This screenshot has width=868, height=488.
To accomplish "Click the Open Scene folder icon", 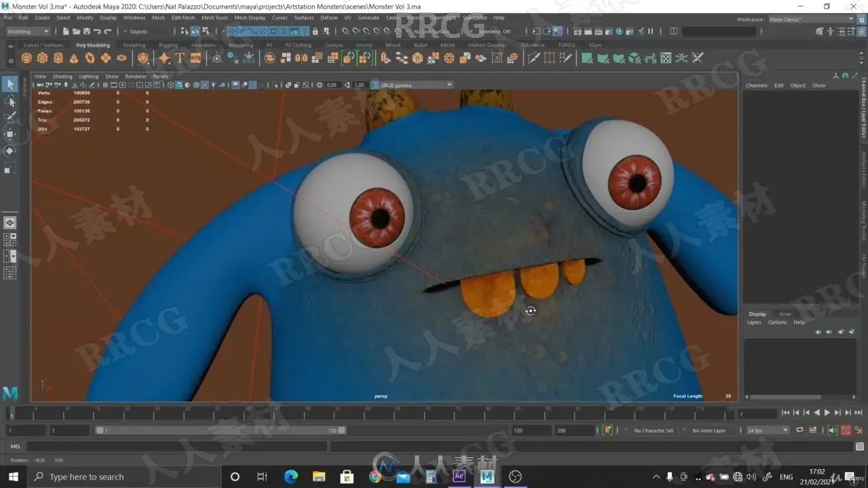I will pos(76,31).
